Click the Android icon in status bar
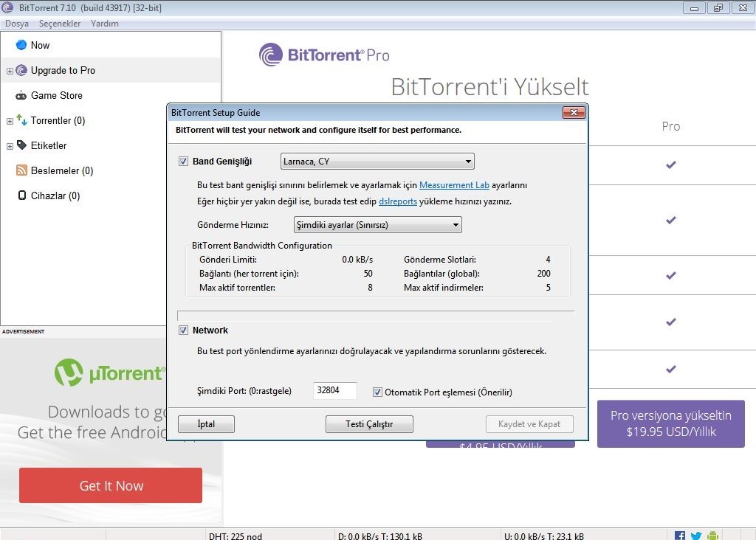This screenshot has width=756, height=540. [x=712, y=536]
